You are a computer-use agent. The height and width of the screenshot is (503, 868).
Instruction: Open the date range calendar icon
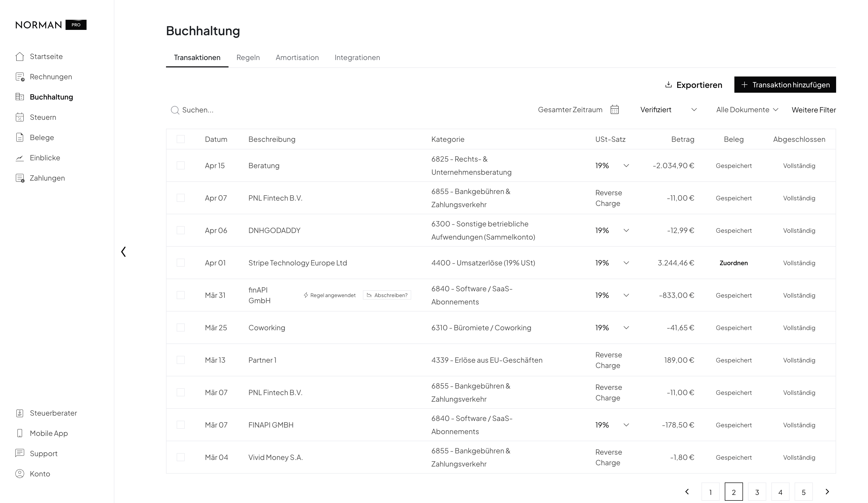(614, 110)
